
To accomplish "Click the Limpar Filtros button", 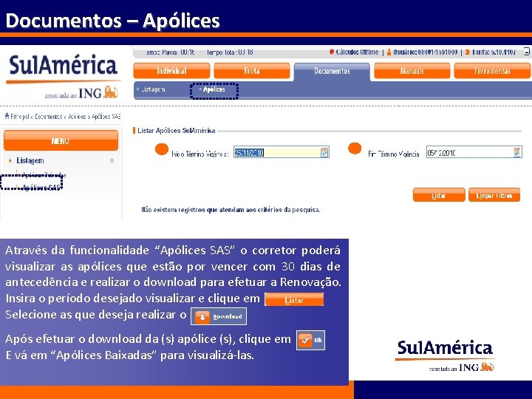I will [494, 195].
